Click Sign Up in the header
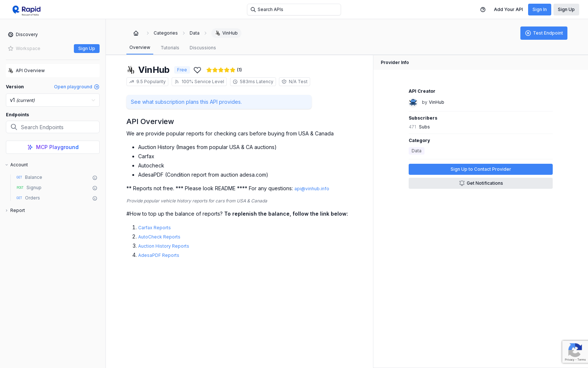Screen dimensions: 588x368 tap(566, 10)
